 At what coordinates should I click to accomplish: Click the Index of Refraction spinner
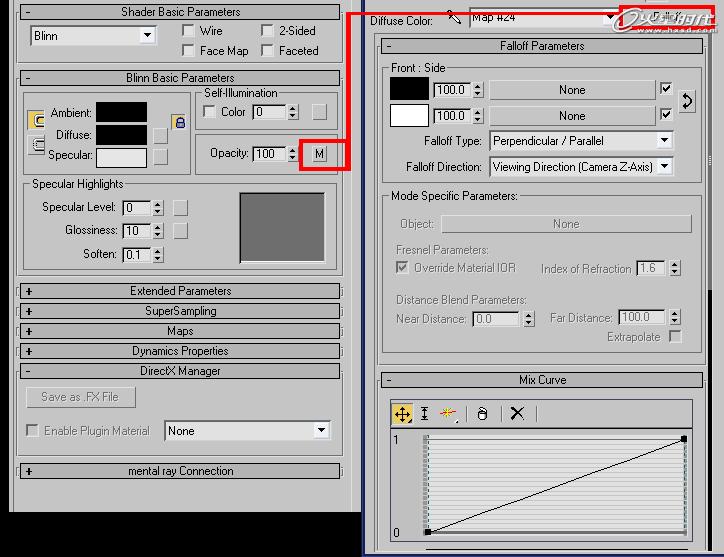pyautogui.click(x=675, y=268)
